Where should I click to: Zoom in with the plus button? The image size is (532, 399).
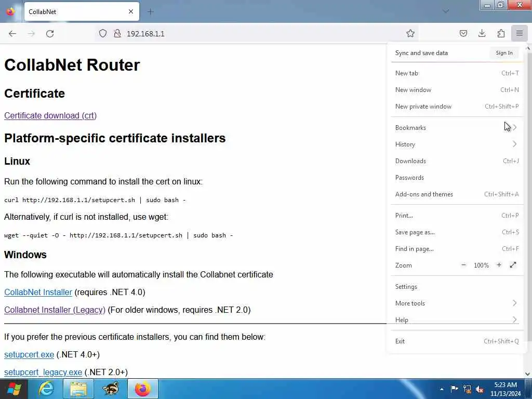[x=499, y=265]
